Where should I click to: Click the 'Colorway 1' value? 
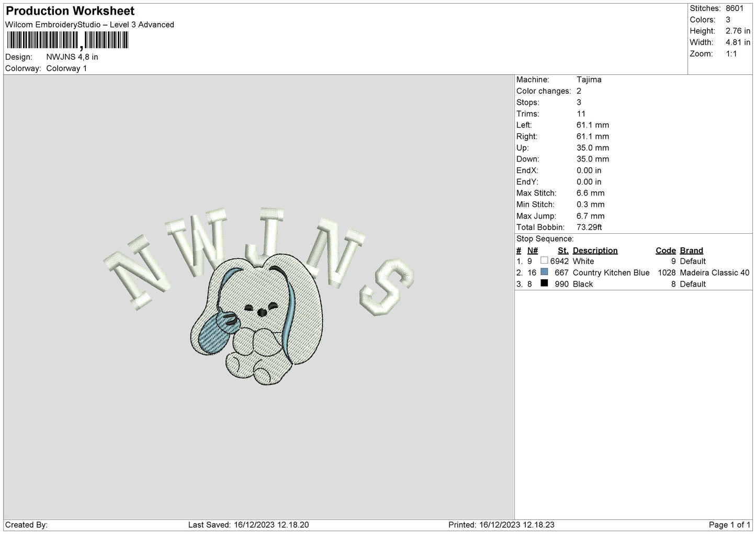point(66,69)
